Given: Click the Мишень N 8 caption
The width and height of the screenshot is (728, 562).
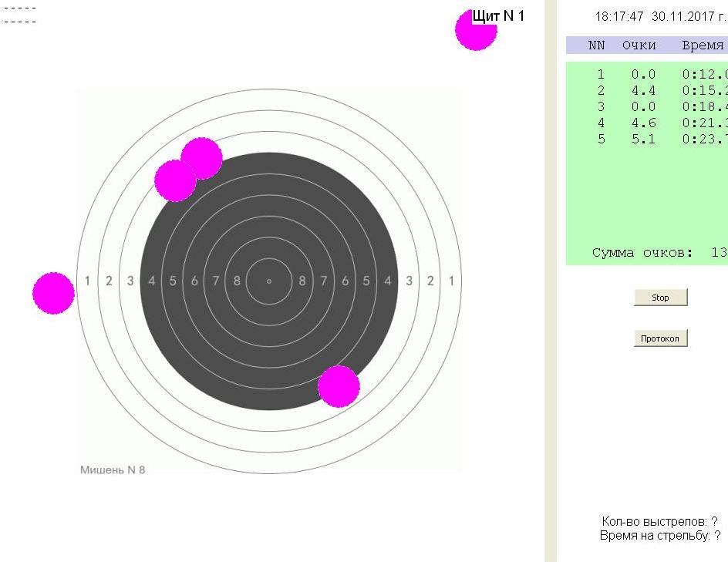Looking at the screenshot, I should tap(113, 470).
